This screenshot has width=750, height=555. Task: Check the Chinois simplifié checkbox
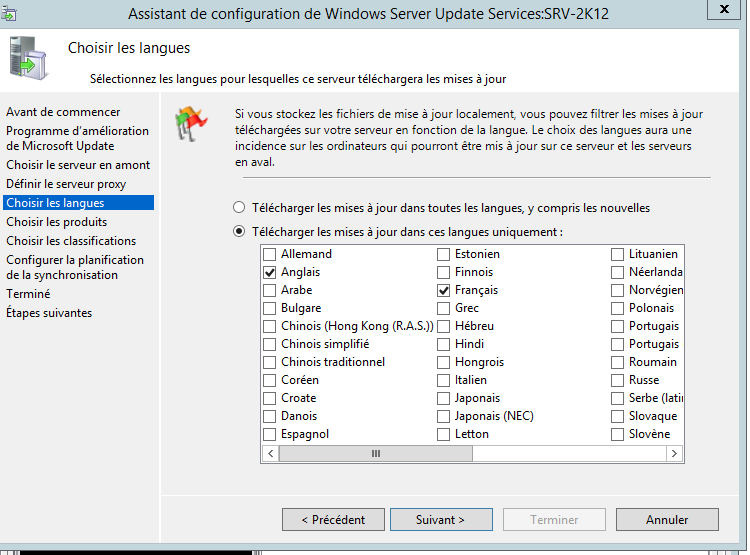270,344
